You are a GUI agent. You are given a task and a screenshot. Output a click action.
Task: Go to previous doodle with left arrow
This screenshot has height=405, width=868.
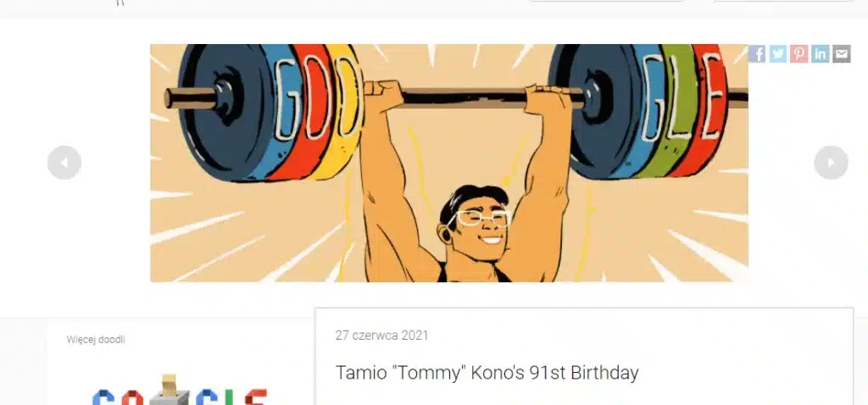point(64,163)
